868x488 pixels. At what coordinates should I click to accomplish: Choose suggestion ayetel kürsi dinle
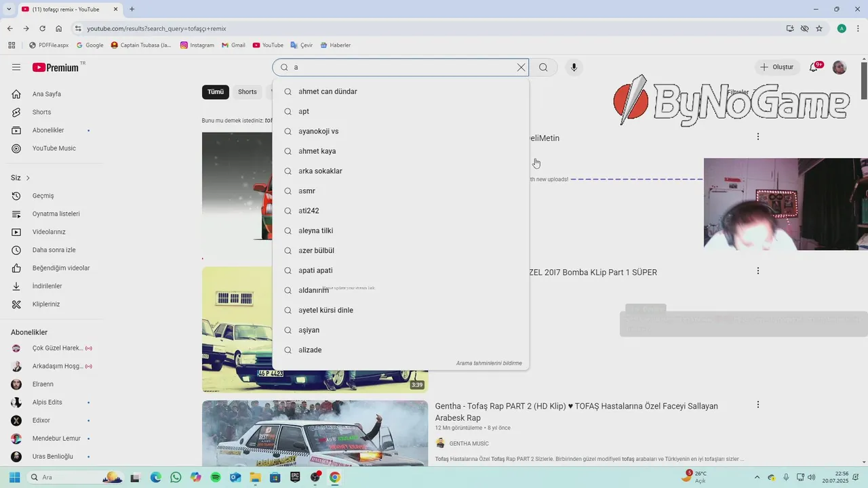[401, 310]
